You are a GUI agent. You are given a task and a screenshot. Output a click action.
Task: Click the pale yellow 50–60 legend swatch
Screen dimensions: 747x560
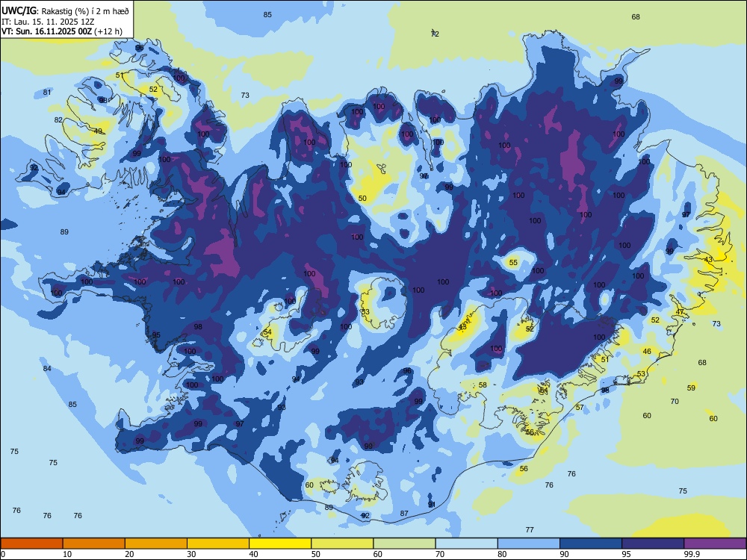(342, 544)
